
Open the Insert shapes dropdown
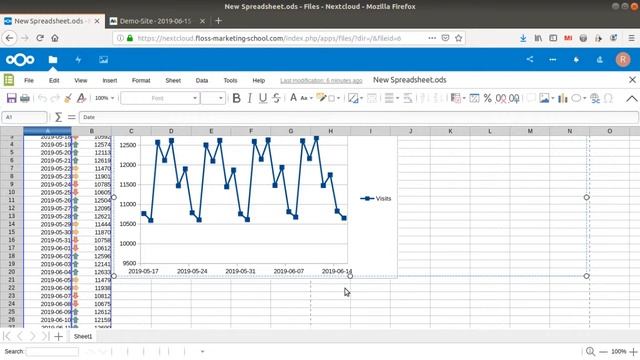[x=579, y=98]
